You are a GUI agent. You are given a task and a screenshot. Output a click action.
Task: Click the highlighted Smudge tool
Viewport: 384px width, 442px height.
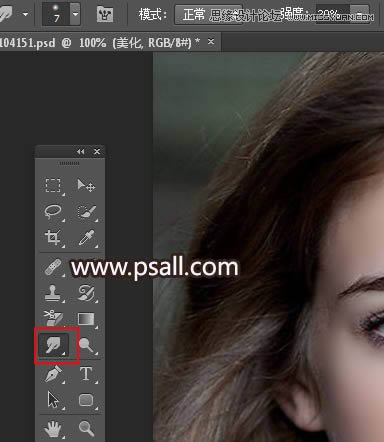pos(53,345)
